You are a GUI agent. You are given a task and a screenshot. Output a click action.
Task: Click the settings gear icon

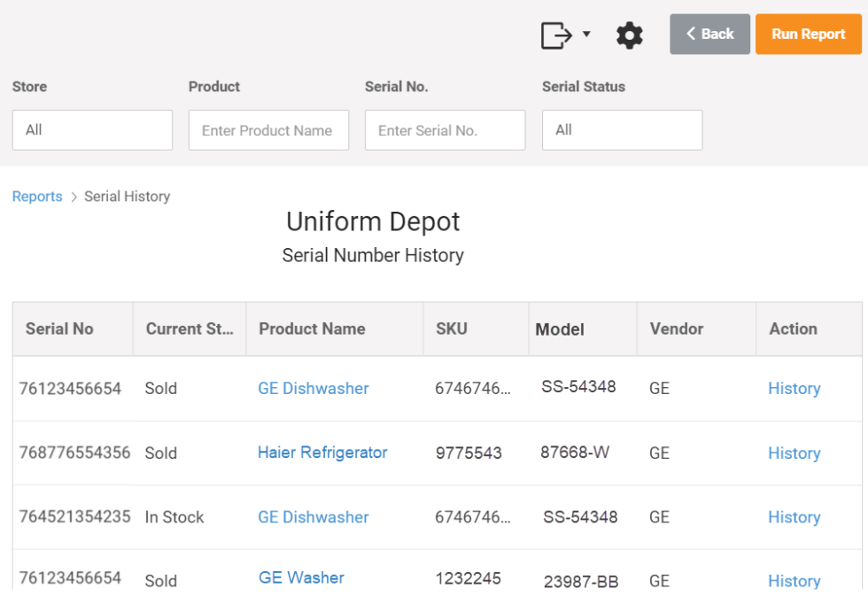[x=629, y=35]
